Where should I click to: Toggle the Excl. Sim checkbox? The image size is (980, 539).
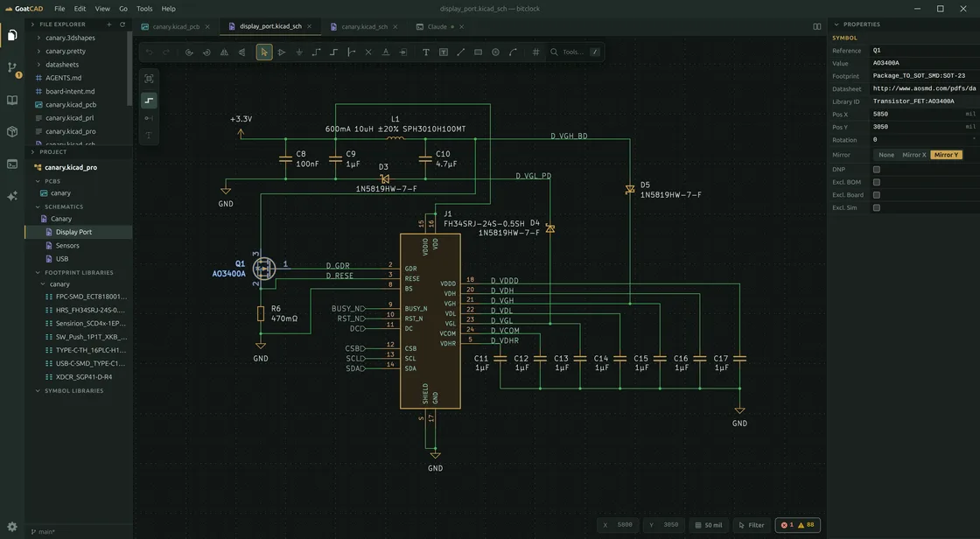(876, 207)
